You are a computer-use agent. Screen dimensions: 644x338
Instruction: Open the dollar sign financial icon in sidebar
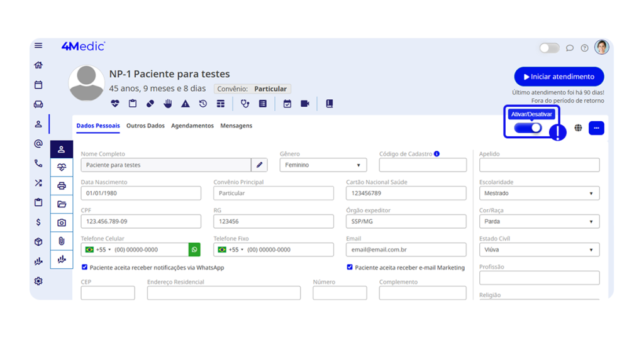(38, 222)
